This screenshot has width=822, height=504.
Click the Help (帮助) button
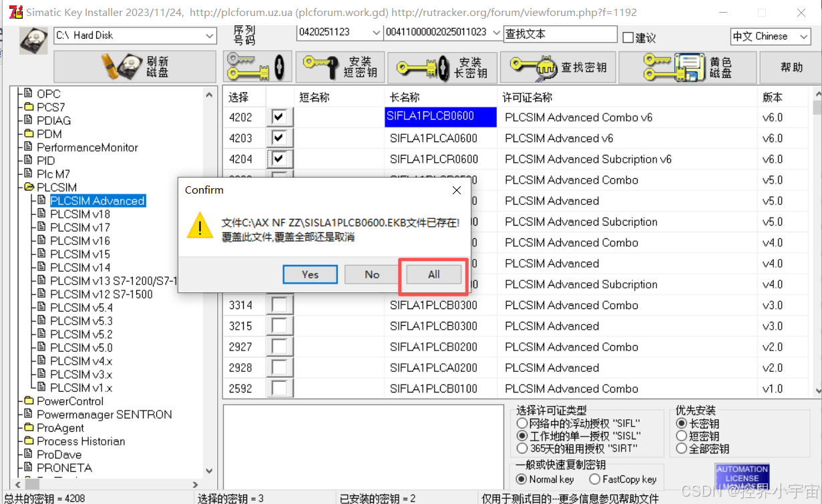click(791, 67)
